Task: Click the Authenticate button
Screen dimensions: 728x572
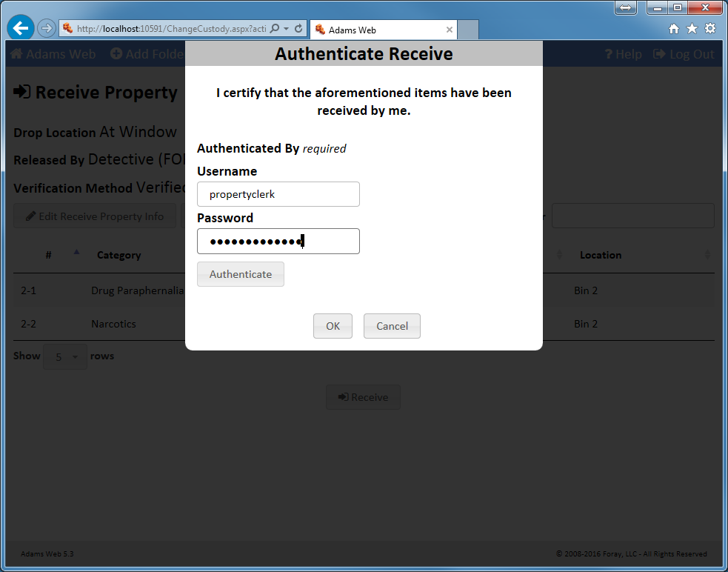Action: 241,274
